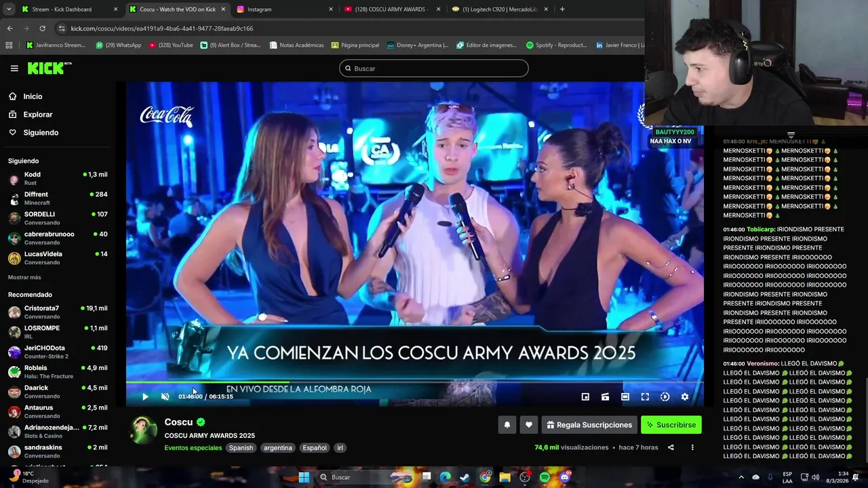Image resolution: width=868 pixels, height=488 pixels.
Task: Click Regala Suscripciones button
Action: (x=589, y=425)
